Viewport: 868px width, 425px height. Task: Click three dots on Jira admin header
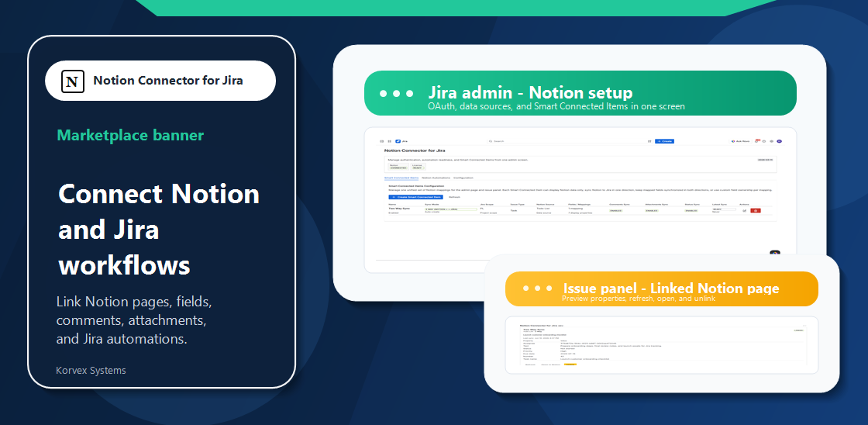(396, 93)
